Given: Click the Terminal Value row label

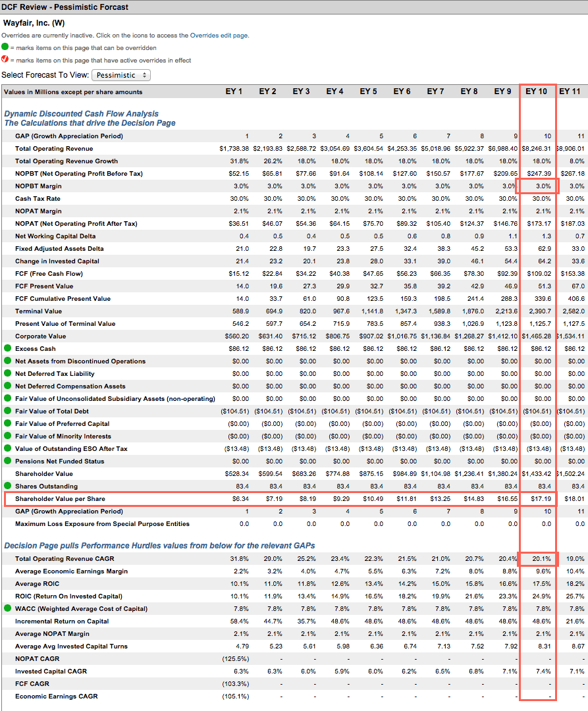Looking at the screenshot, I should click(39, 311).
